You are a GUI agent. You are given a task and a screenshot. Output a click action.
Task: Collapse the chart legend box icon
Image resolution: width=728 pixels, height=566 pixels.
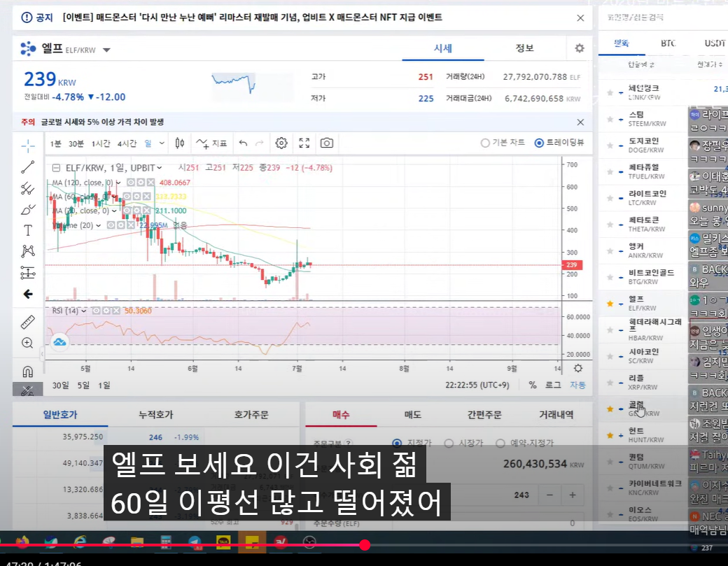coord(56,168)
